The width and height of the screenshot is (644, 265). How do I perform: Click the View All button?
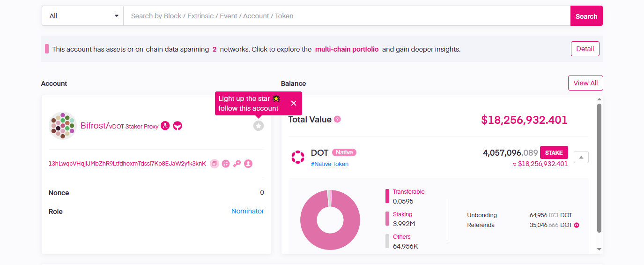[585, 83]
